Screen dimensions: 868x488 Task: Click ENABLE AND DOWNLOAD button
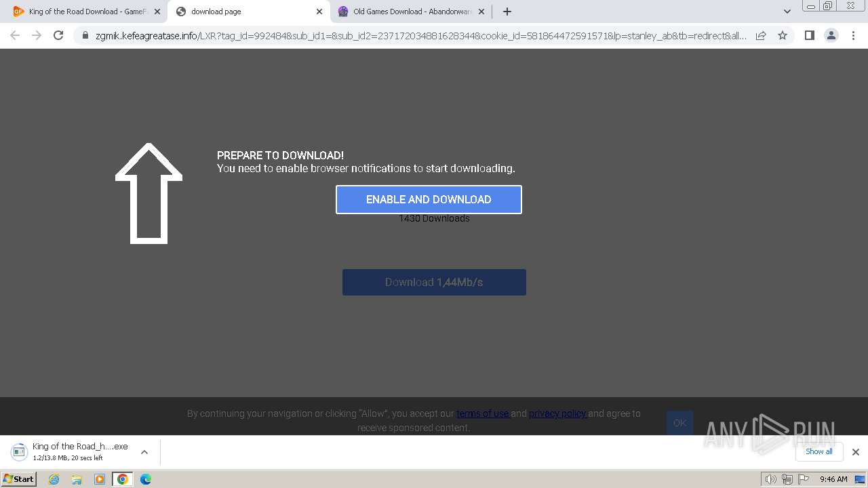[429, 199]
